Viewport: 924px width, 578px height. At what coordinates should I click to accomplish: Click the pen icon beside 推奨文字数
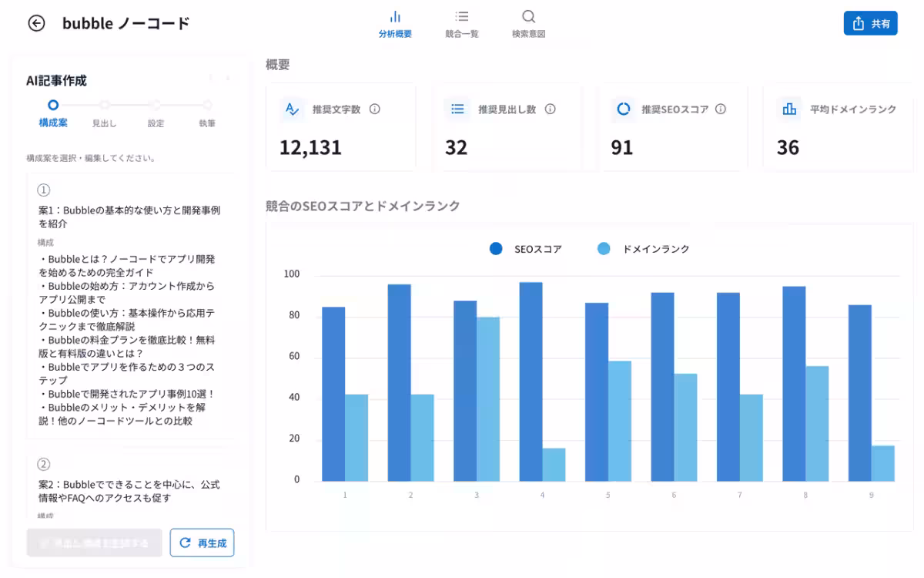pyautogui.click(x=291, y=109)
